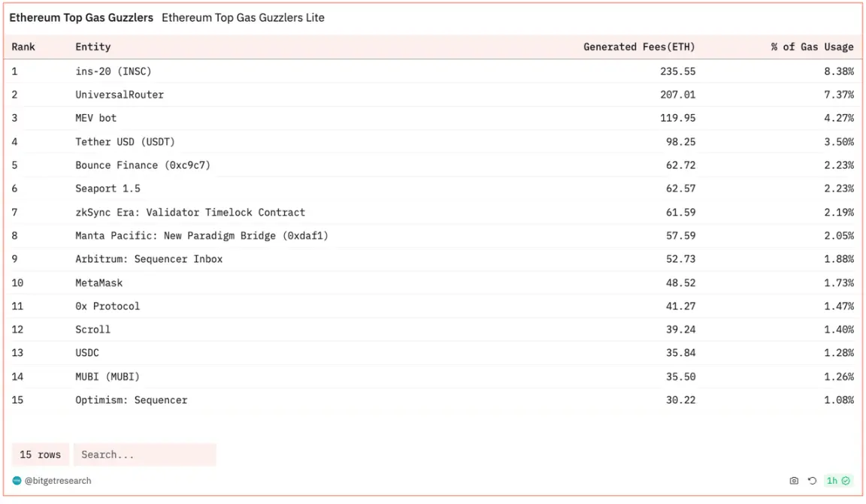Select the ins-20 (INSC) entity cell
Image resolution: width=866 pixels, height=504 pixels.
(114, 71)
